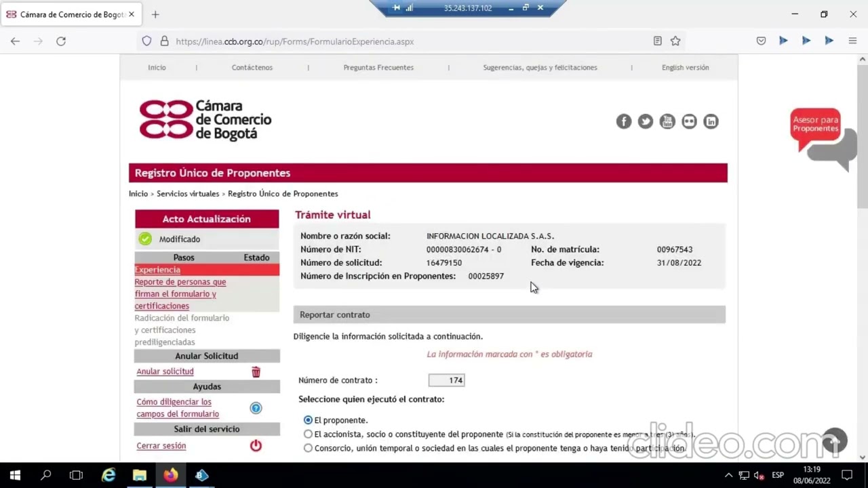Open 'Reporte de personas que firman' link
The height and width of the screenshot is (488, 868).
pos(180,293)
